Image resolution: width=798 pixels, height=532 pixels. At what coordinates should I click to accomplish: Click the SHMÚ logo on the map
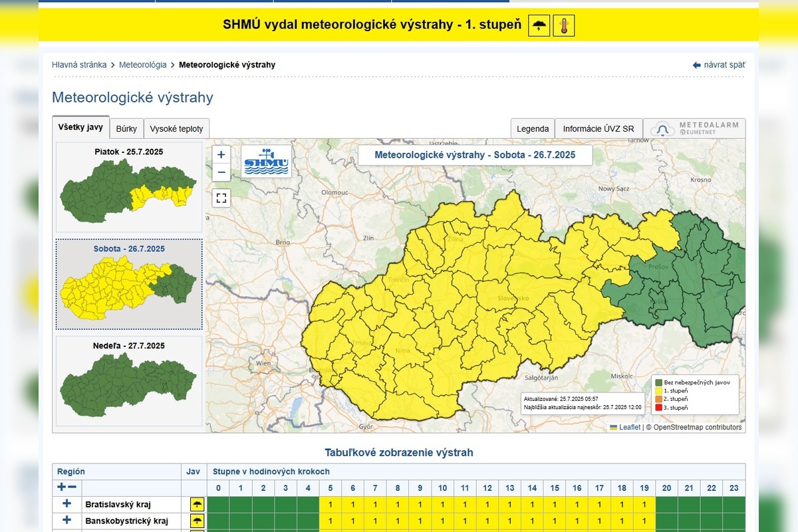click(266, 162)
